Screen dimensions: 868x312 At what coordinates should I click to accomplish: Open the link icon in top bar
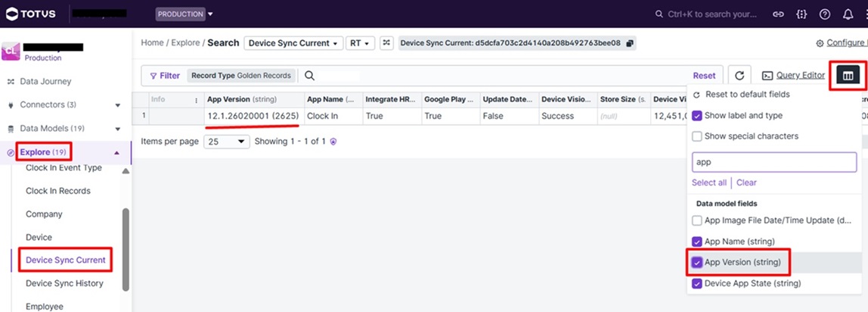(x=778, y=14)
